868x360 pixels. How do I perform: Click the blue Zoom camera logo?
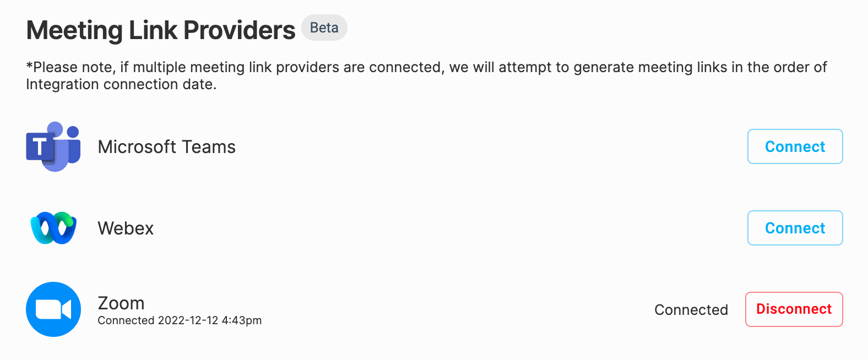(53, 309)
